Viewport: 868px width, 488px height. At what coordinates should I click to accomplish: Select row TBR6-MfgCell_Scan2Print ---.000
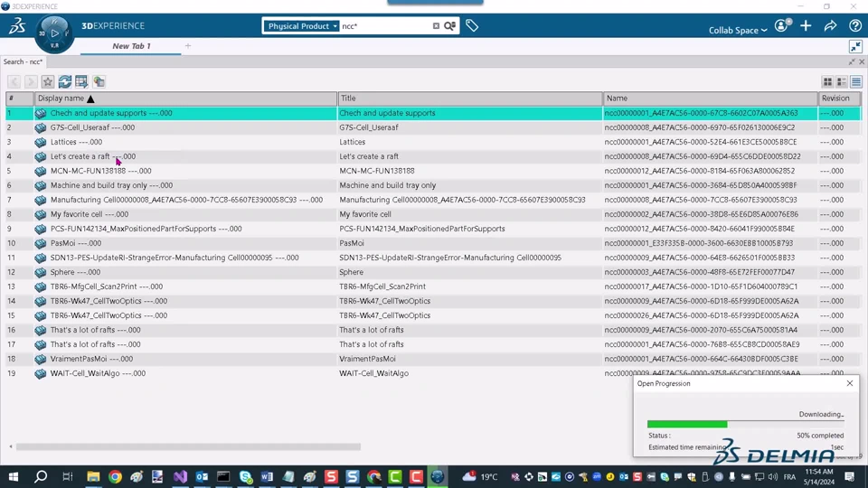(433, 286)
